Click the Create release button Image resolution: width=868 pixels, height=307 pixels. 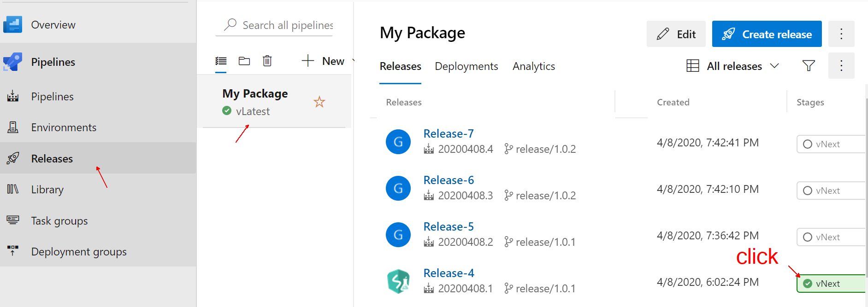[x=767, y=34]
